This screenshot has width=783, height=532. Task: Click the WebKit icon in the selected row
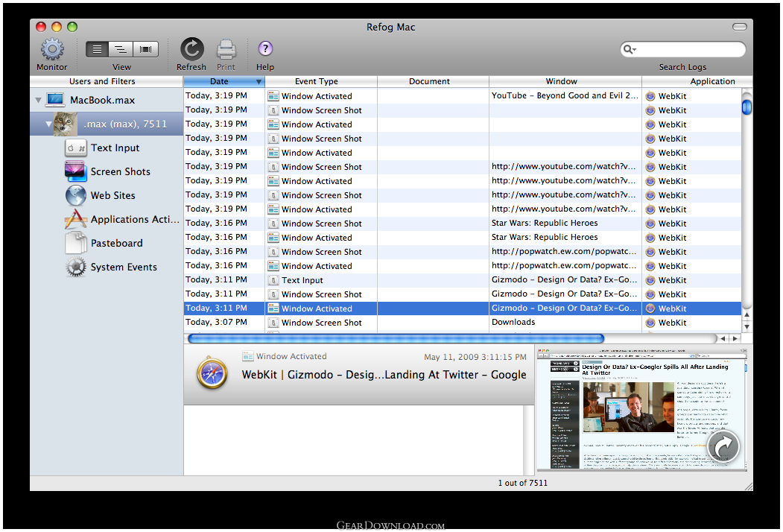coord(650,308)
